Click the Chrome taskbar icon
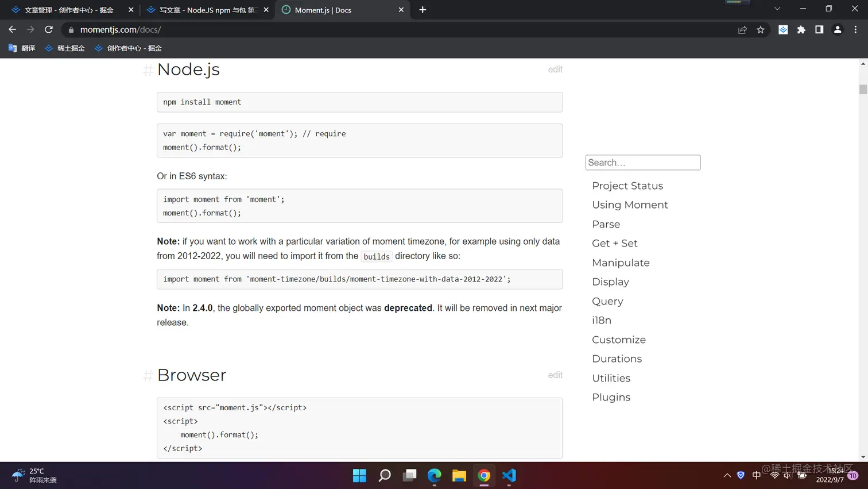The image size is (868, 489). (x=484, y=476)
